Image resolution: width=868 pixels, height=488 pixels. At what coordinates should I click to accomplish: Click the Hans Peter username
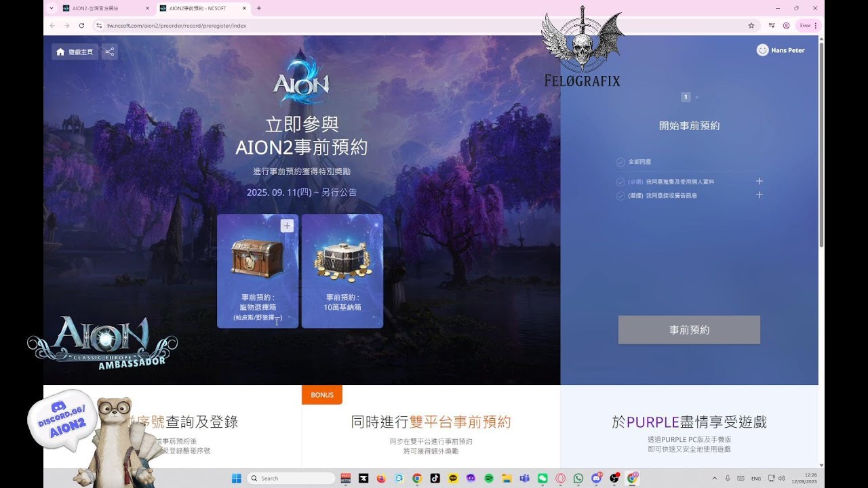788,50
